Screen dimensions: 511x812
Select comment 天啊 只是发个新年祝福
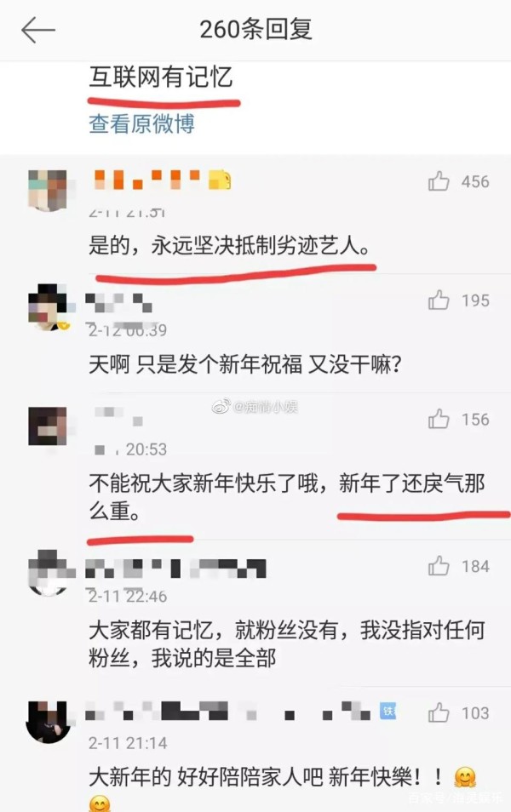tap(245, 364)
